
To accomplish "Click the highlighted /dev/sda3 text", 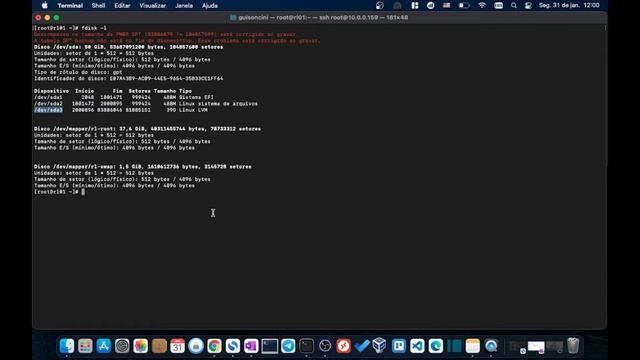I will (x=48, y=110).
